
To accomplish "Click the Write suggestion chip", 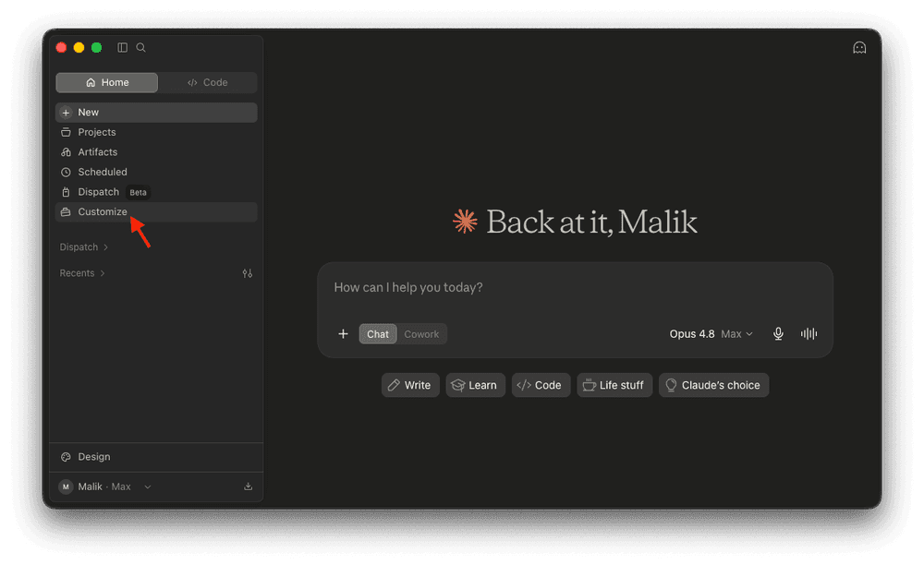I will point(410,386).
